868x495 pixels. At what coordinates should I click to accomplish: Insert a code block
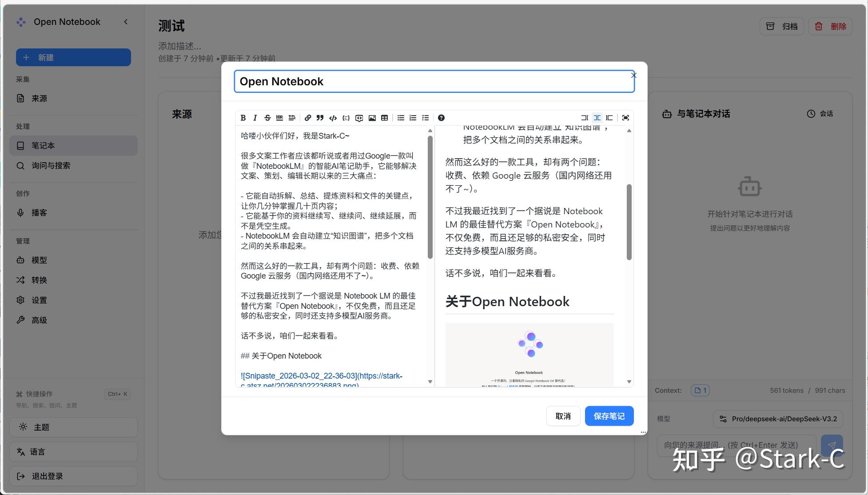pos(346,118)
